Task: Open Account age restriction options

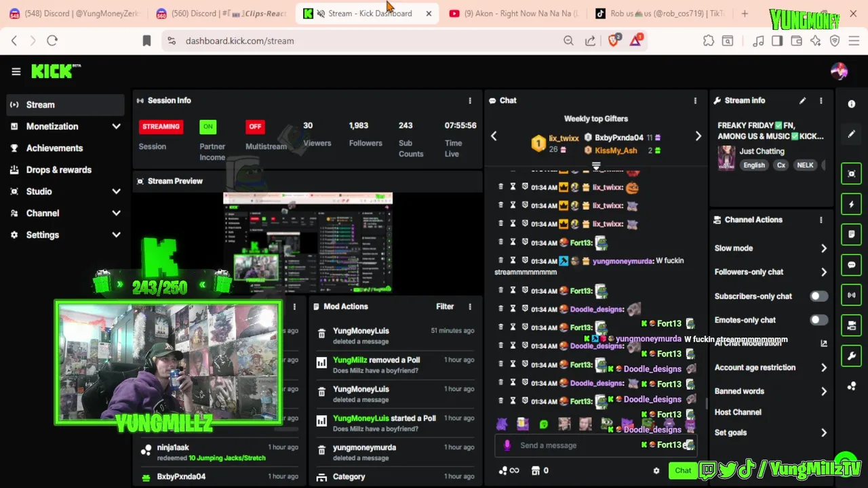Action: (x=771, y=367)
